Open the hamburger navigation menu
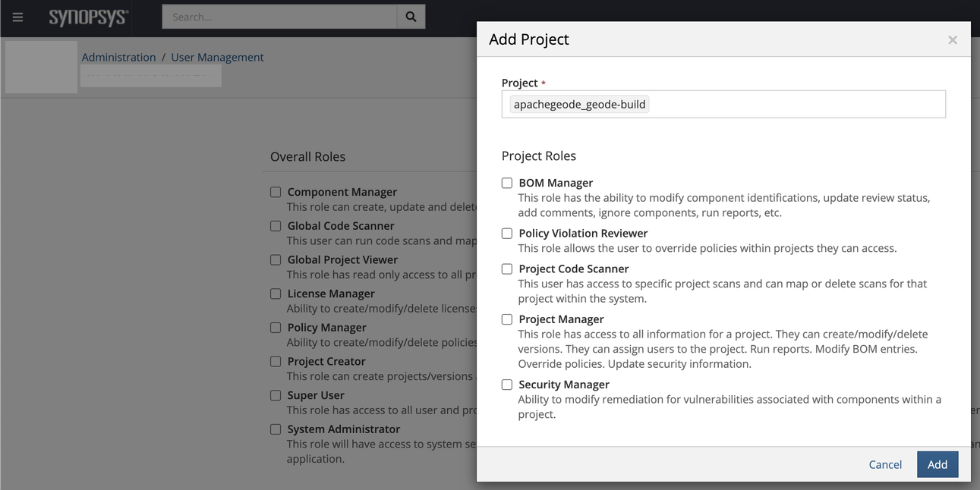The image size is (980, 490). (x=17, y=17)
